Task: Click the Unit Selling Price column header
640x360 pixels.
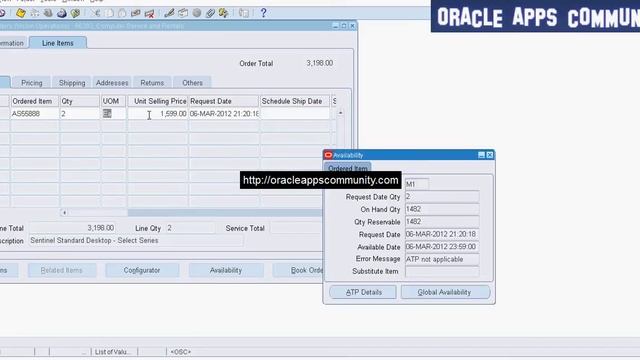Action: [x=158, y=101]
